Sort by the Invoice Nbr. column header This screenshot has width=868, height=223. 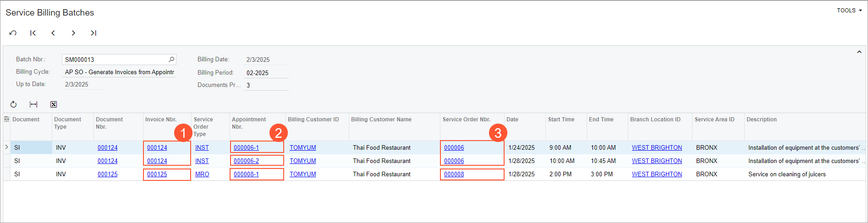point(161,120)
